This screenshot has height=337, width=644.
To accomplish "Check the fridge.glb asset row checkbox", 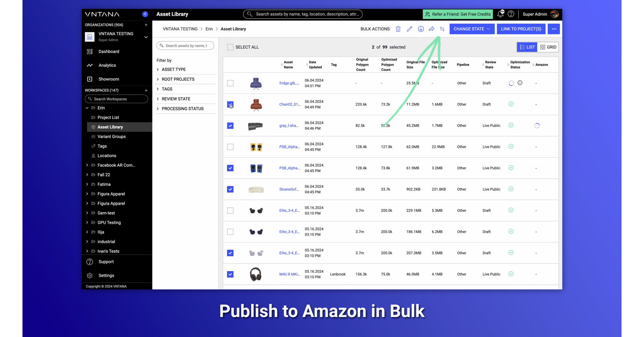I will (230, 83).
